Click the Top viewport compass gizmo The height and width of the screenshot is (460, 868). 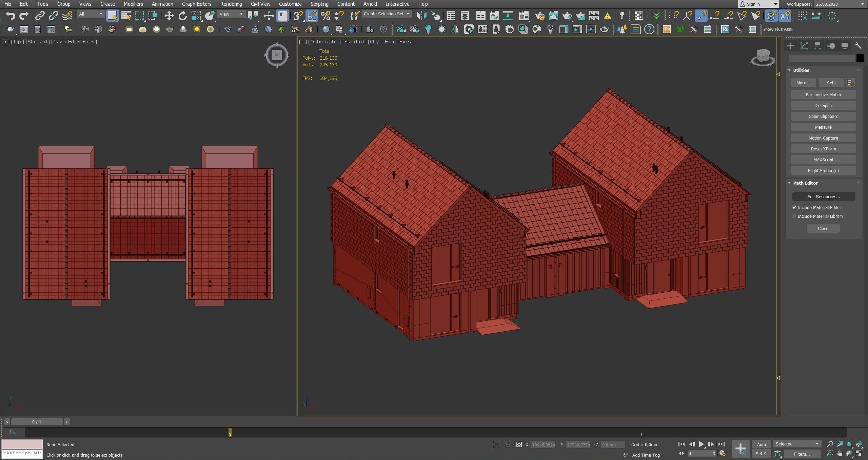(x=277, y=55)
